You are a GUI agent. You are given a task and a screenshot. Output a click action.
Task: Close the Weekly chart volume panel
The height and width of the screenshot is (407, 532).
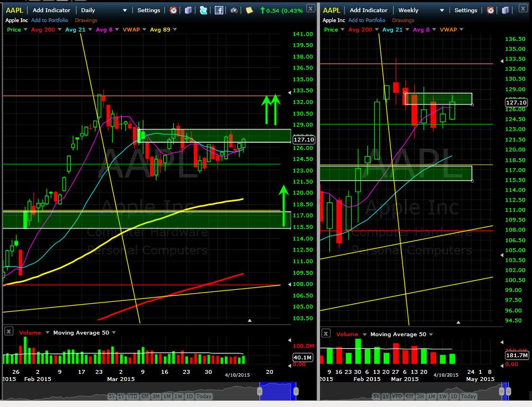(x=326, y=333)
